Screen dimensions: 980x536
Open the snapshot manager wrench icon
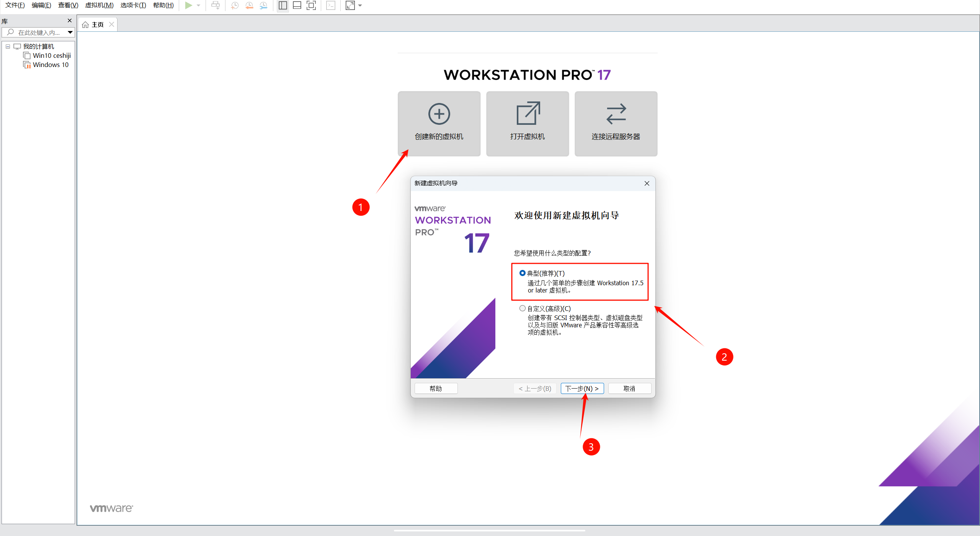(263, 5)
